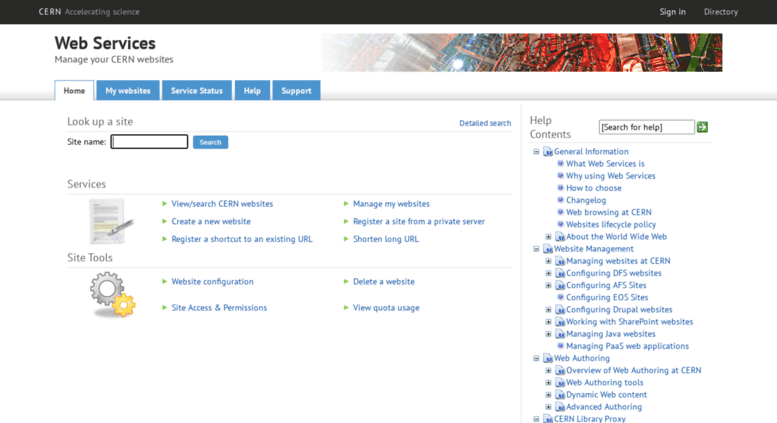This screenshot has height=423, width=777.
Task: Click the gears icon under Site Tools
Action: [112, 294]
